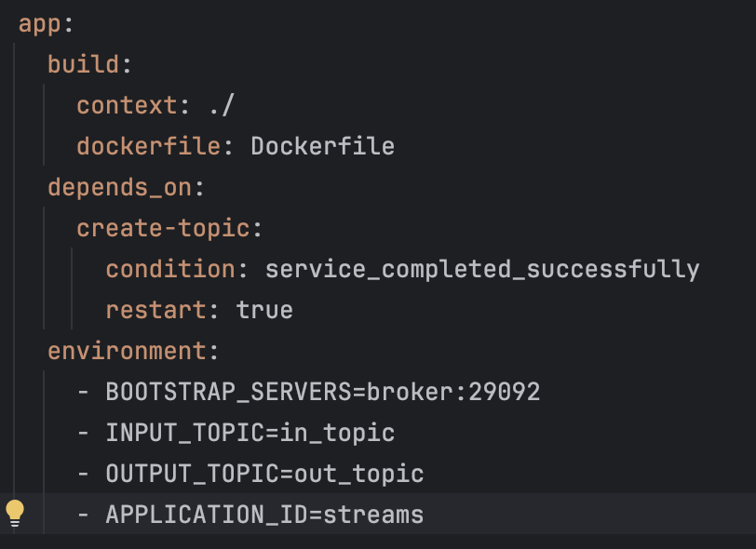Click the dockerfile key
The height and width of the screenshot is (549, 756).
(x=149, y=146)
